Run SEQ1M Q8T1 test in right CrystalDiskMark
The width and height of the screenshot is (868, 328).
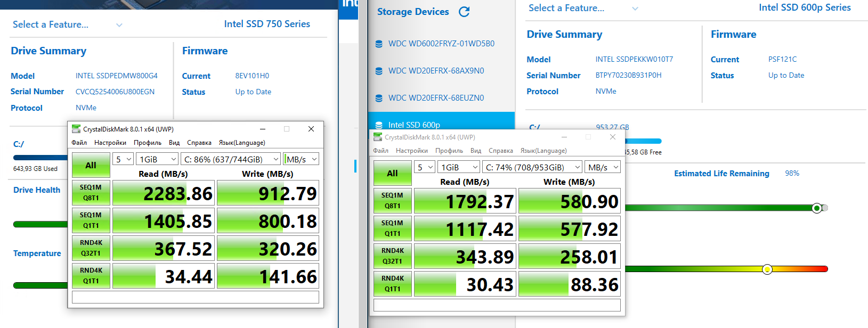(393, 201)
